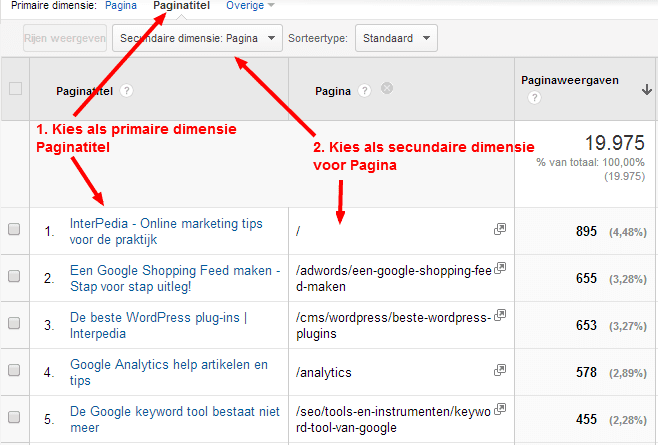
Task: Click the Rijen weergeven button
Action: click(x=65, y=38)
